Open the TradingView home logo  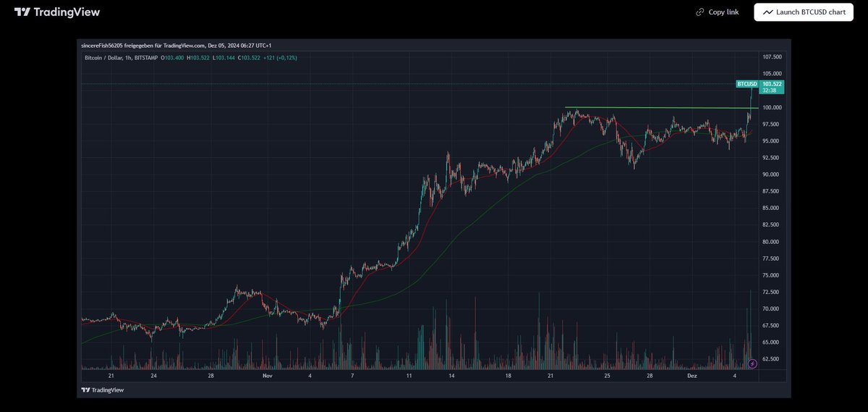(x=57, y=12)
